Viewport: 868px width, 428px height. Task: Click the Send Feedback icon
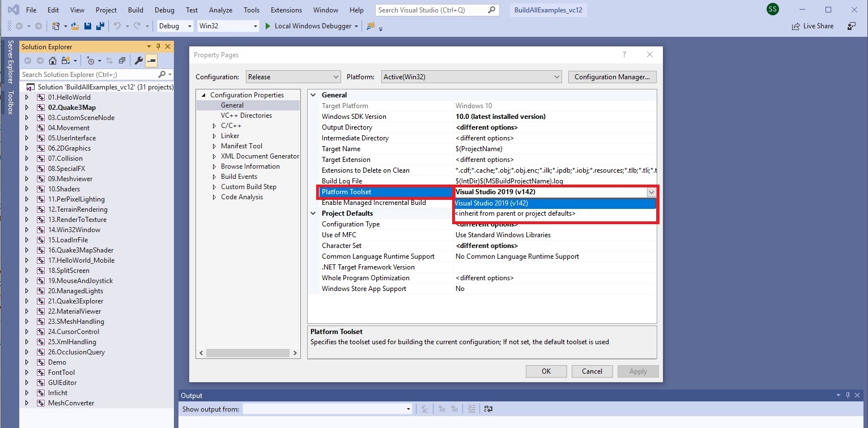852,26
